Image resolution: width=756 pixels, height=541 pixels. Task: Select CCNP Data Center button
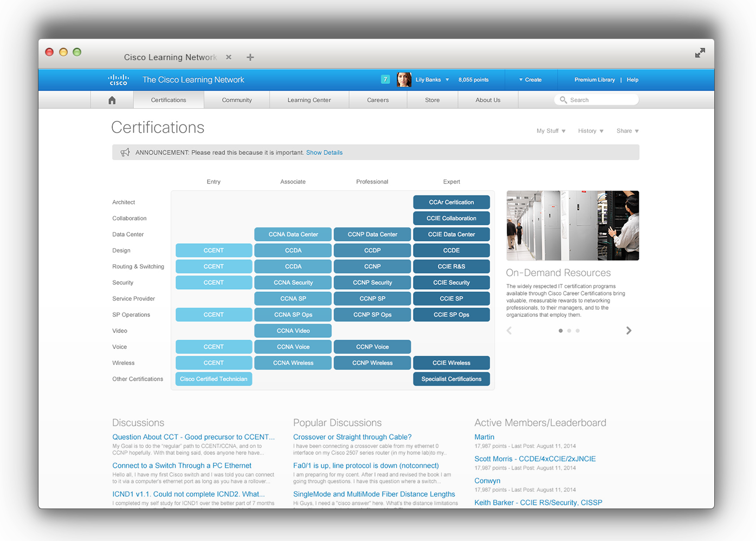[x=372, y=234]
